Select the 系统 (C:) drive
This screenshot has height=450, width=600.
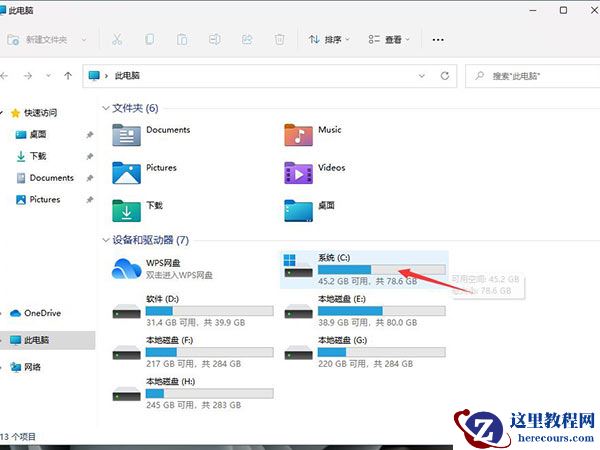[x=364, y=269]
